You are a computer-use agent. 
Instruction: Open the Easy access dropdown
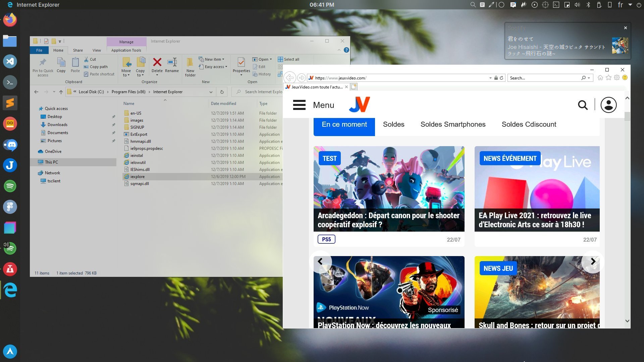click(x=213, y=67)
